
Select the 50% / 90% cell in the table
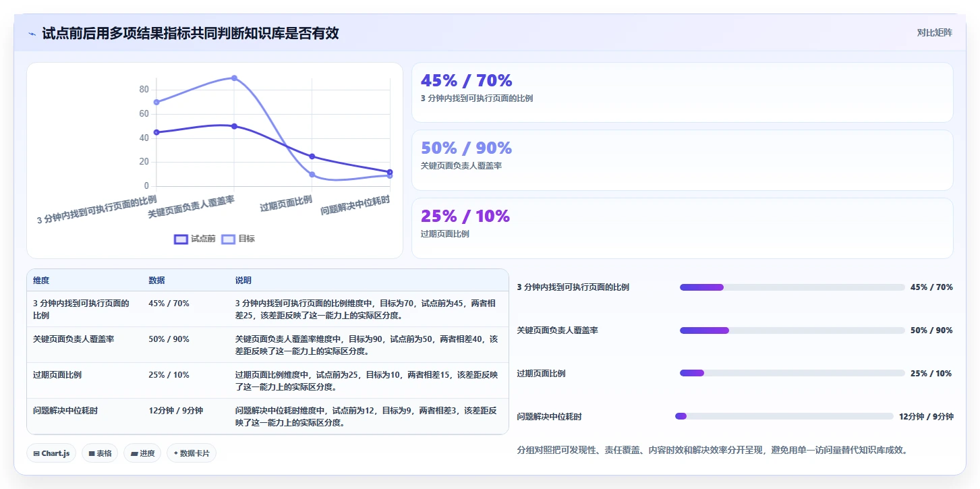(169, 339)
